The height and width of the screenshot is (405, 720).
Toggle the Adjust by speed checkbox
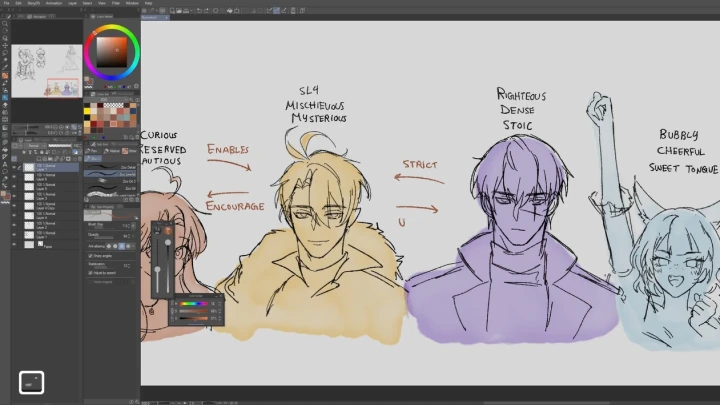pyautogui.click(x=90, y=271)
